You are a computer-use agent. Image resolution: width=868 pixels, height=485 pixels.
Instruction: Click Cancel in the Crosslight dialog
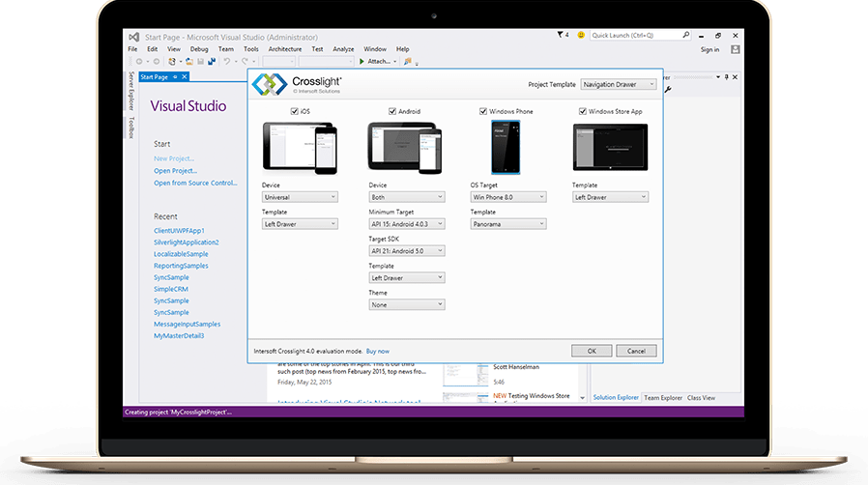636,351
